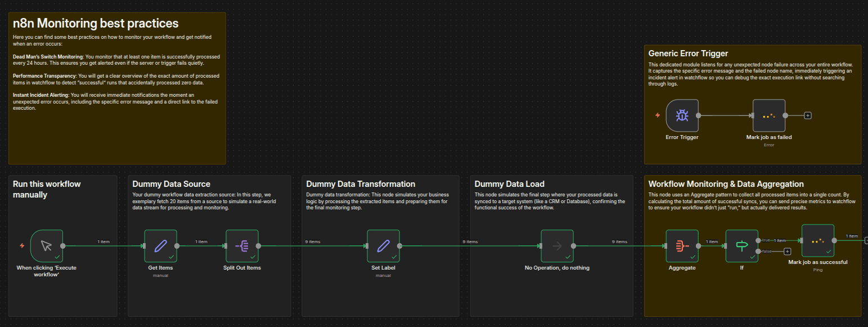The width and height of the screenshot is (868, 327).
Task: Select the Mark job as successful node
Action: [x=817, y=241]
